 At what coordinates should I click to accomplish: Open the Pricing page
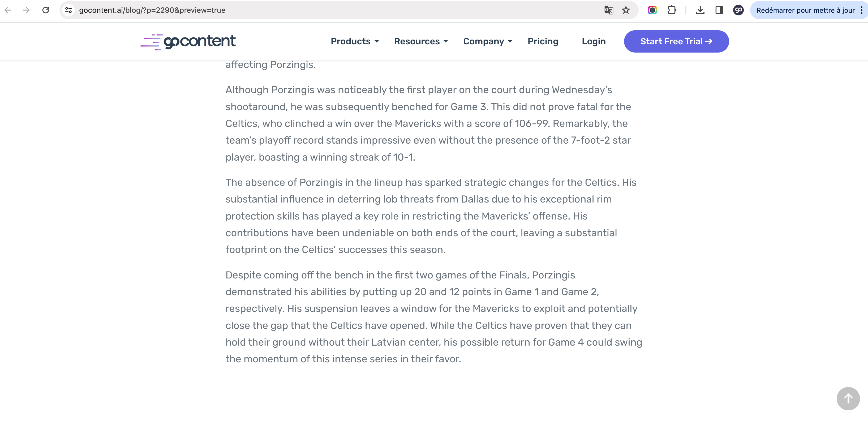543,41
